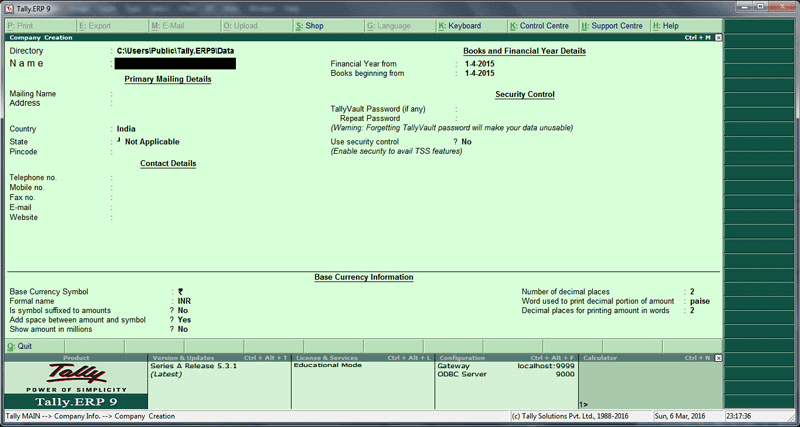Click the ODBC Server 9000 entry
Screen dimensions: 800x427
(506, 374)
